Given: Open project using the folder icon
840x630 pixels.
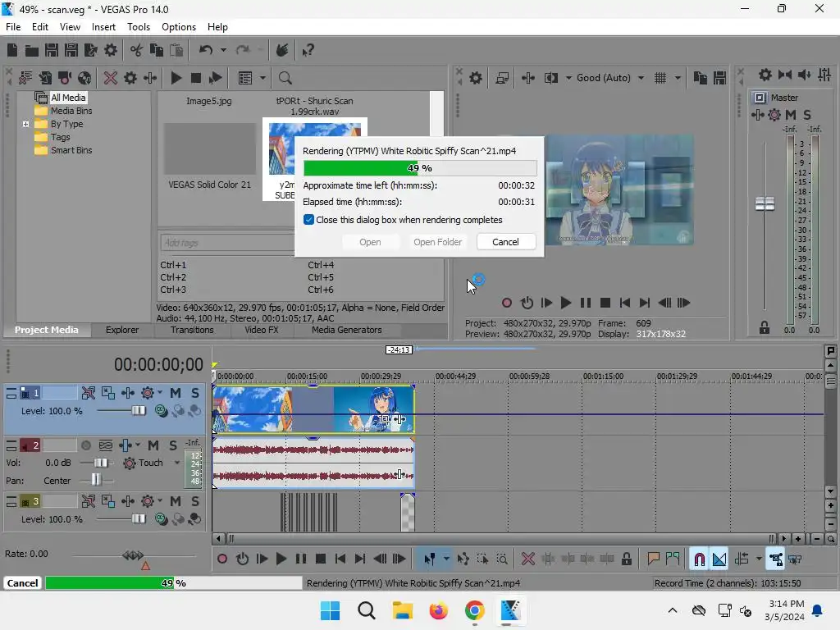Looking at the screenshot, I should (x=32, y=50).
